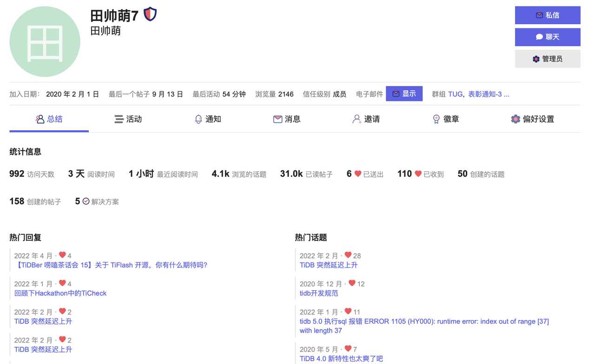Image resolution: width=595 pixels, height=364 pixels.
Task: Open 2022 年 2 月 TiDB 突然延迟上升 topic with 28 likes
Action: point(329,265)
